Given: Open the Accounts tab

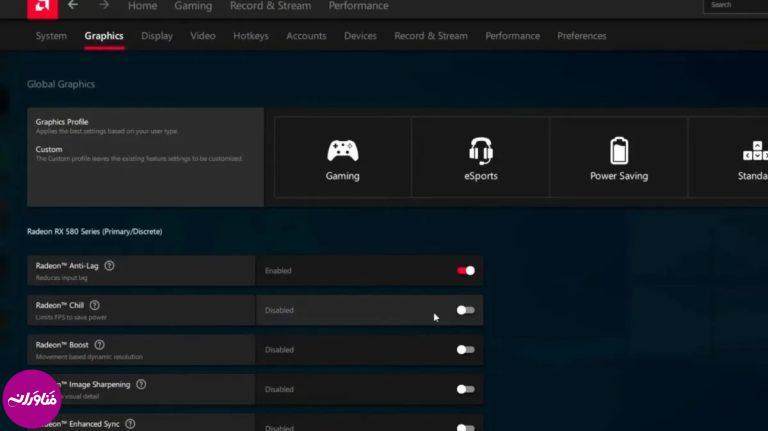Looking at the screenshot, I should click(x=306, y=36).
